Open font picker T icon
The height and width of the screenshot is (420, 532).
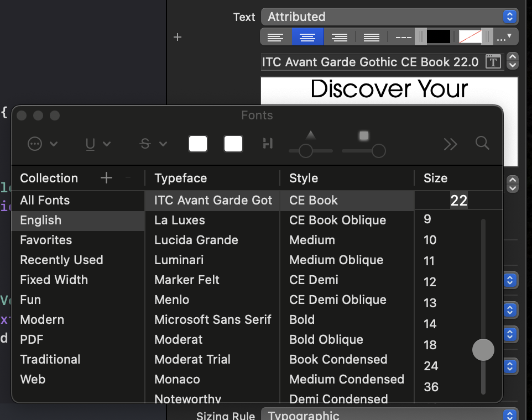click(x=493, y=62)
